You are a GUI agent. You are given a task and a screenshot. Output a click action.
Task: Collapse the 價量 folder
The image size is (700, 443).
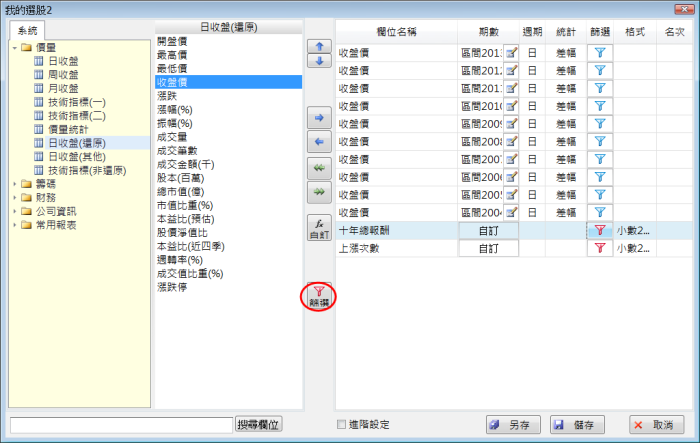15,47
